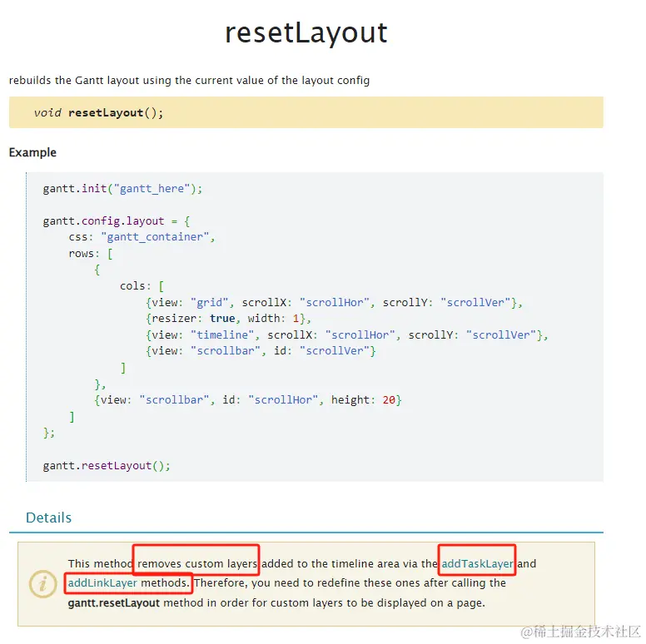Click the phrase 'removes custom layers'

[197, 563]
